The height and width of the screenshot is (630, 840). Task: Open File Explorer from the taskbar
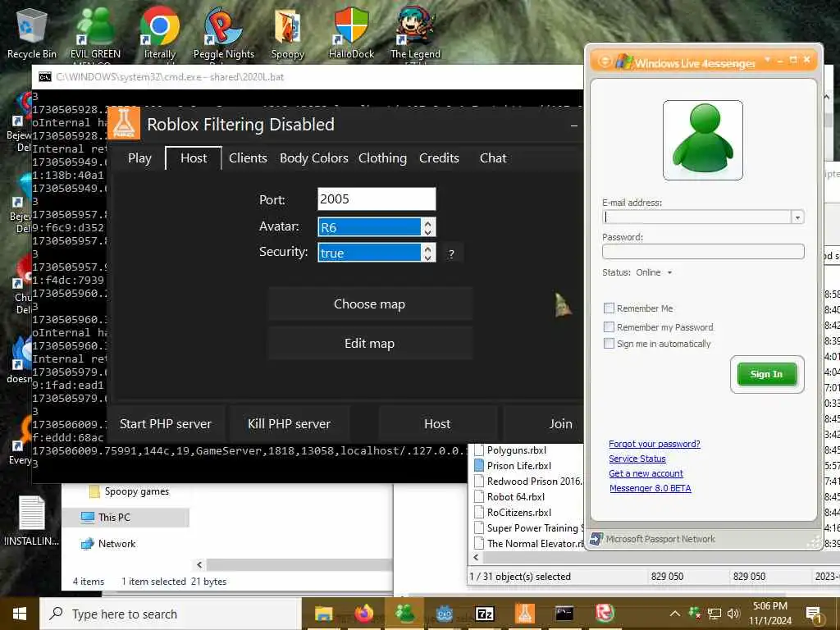click(323, 614)
